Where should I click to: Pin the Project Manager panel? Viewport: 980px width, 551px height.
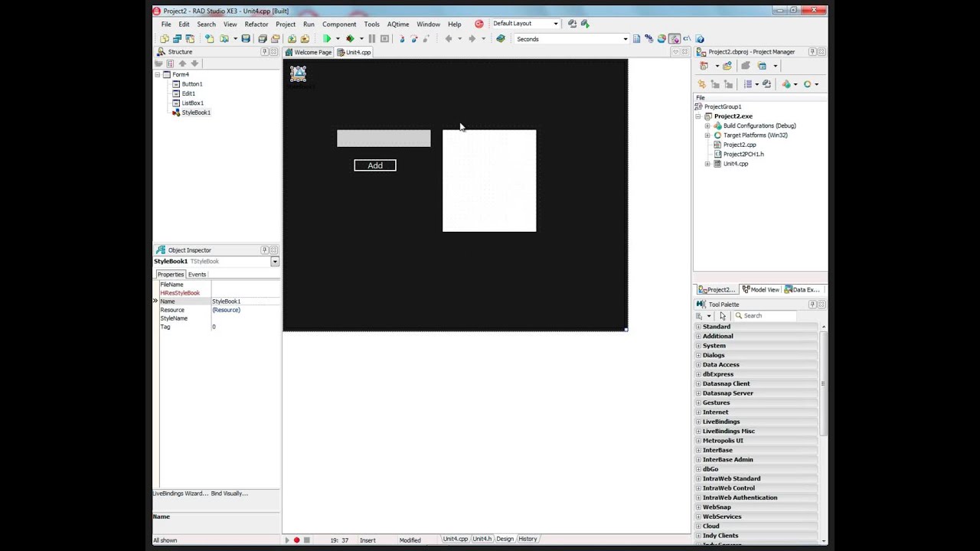tap(813, 52)
